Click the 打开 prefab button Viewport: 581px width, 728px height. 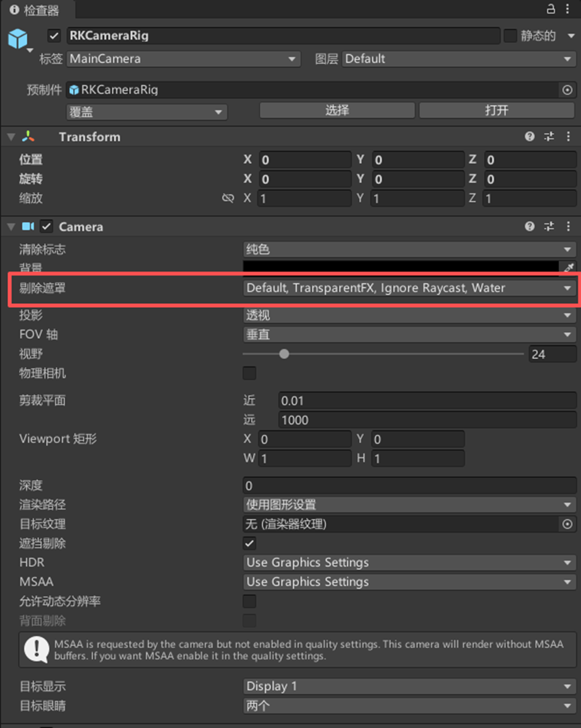(x=496, y=110)
